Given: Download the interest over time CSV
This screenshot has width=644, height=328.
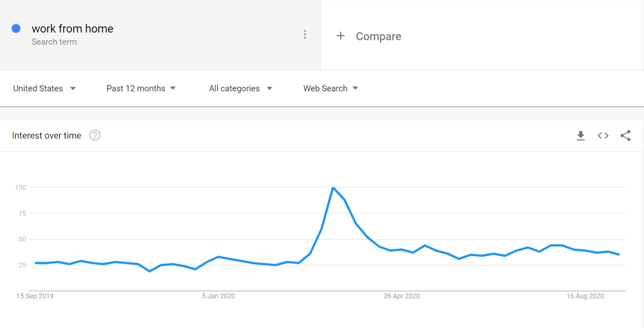Looking at the screenshot, I should pos(581,136).
